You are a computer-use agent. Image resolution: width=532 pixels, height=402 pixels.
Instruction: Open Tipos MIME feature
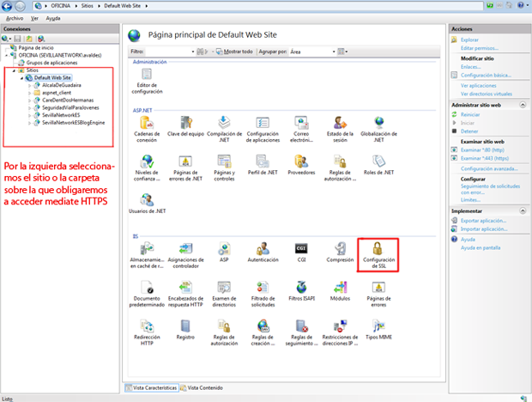(378, 329)
